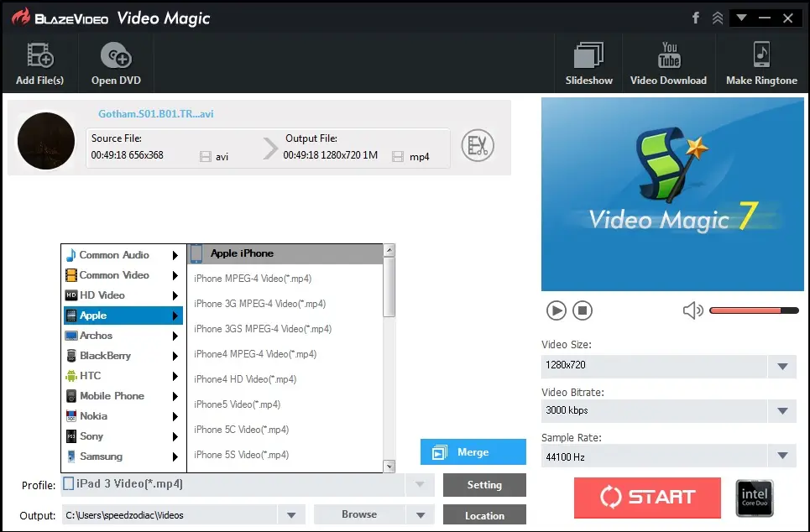Click the Browse button
Viewport: 810px width, 532px height.
point(359,514)
